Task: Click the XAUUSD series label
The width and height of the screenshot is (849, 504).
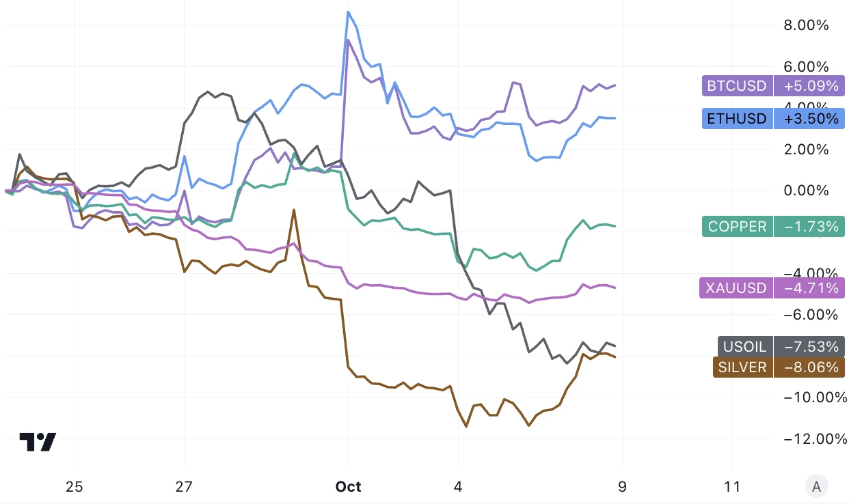Action: coord(735,288)
